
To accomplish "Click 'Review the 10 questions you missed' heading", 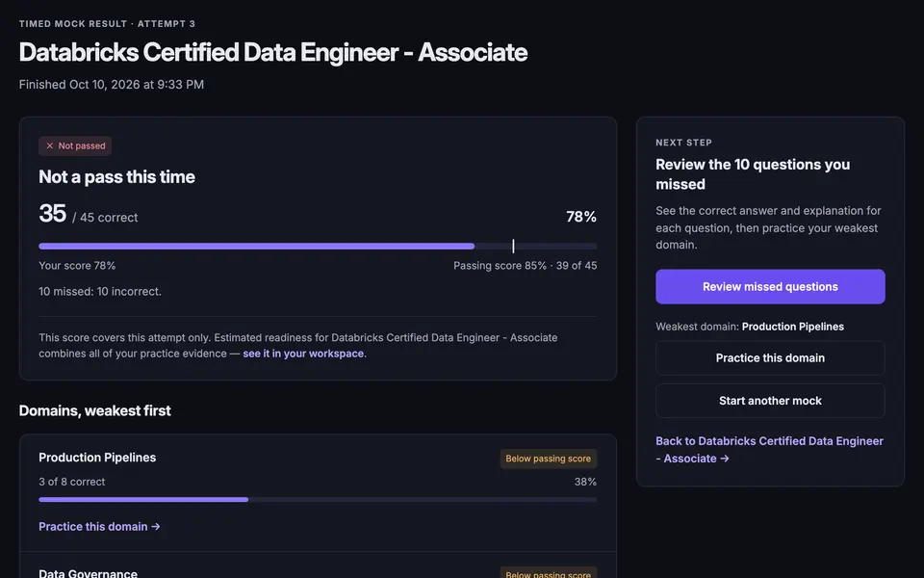I will click(x=753, y=174).
